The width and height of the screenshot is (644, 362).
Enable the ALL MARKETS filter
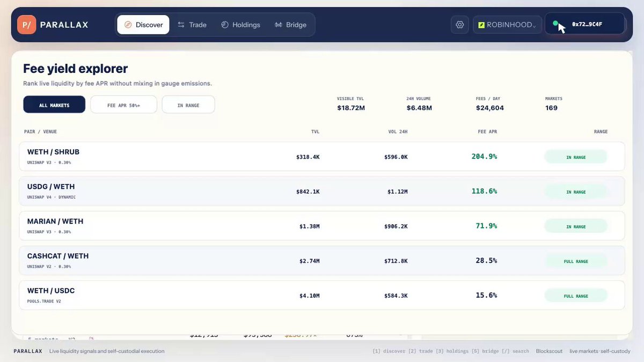(x=54, y=105)
